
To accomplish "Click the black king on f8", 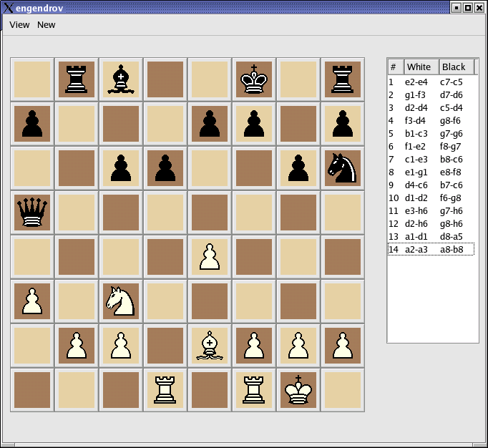I will pos(254,79).
